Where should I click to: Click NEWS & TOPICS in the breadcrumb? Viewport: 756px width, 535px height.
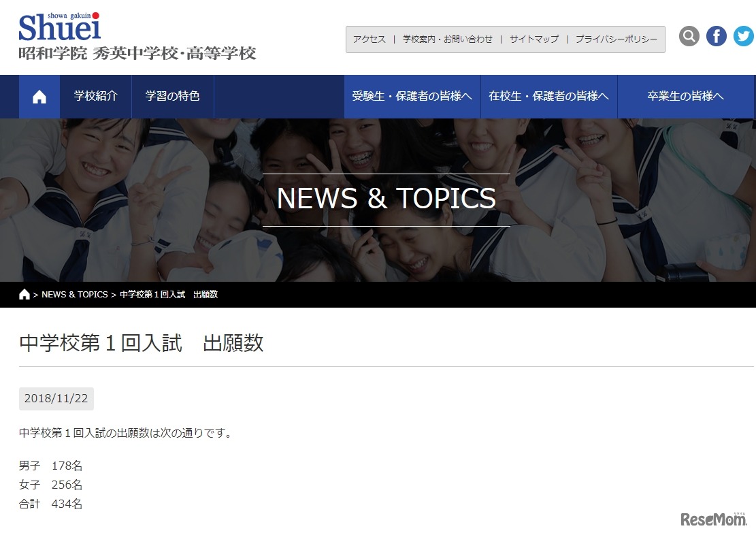click(75, 294)
